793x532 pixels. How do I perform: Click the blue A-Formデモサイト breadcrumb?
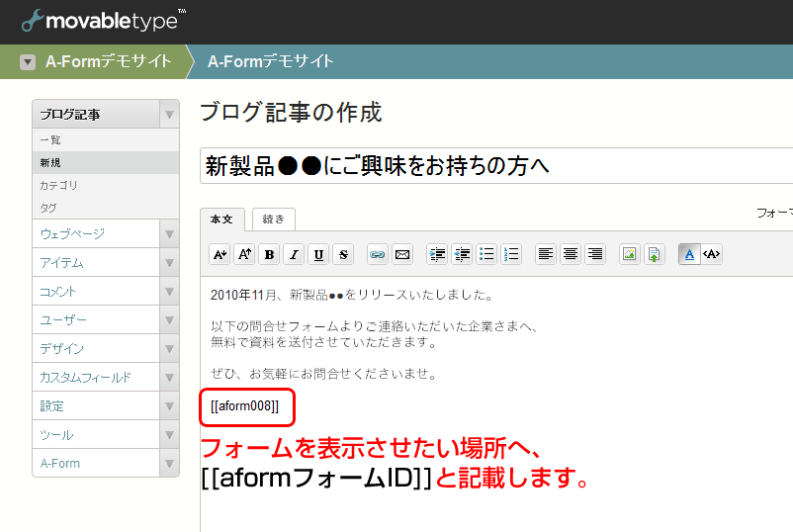pos(271,61)
